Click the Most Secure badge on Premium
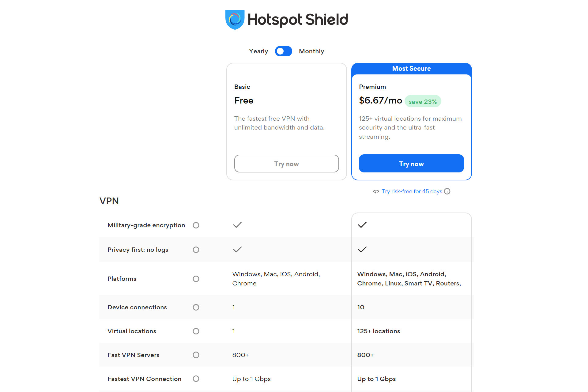 411,68
